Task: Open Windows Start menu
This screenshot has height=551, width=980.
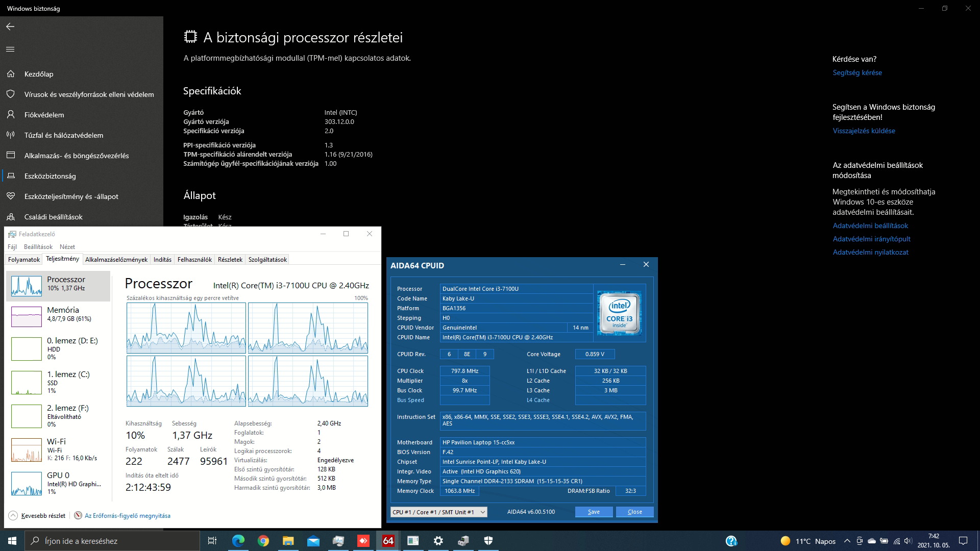Action: click(12, 541)
